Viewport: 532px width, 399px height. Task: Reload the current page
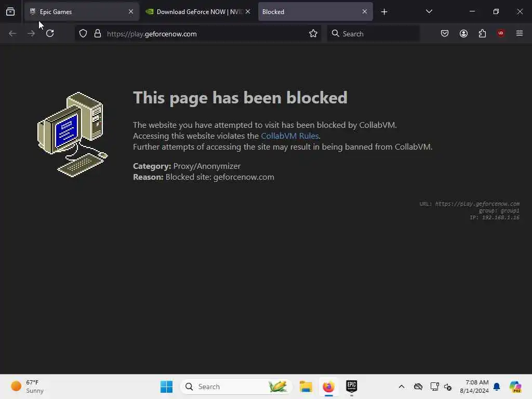click(x=50, y=33)
